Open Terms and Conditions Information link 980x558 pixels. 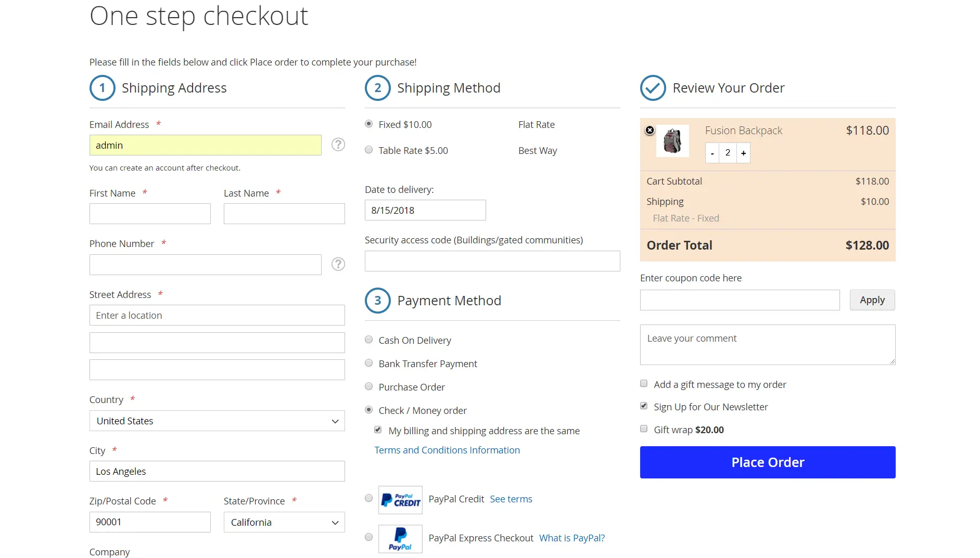447,450
